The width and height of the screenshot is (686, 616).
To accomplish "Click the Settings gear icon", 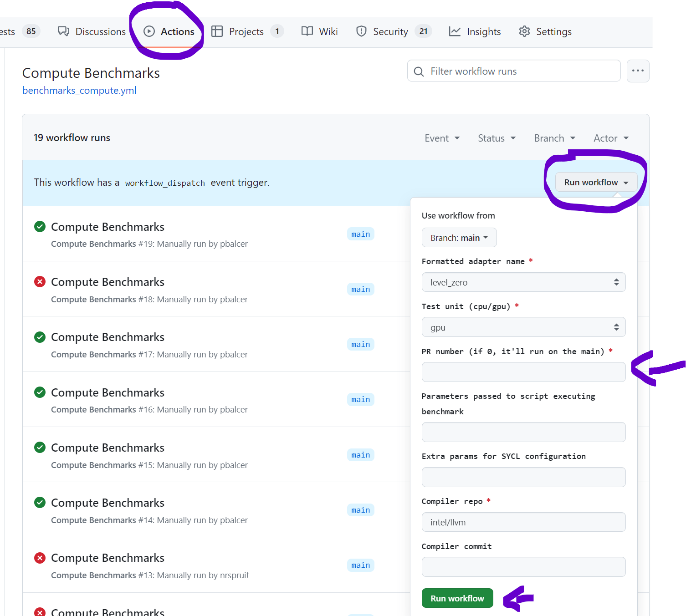I will (x=524, y=31).
